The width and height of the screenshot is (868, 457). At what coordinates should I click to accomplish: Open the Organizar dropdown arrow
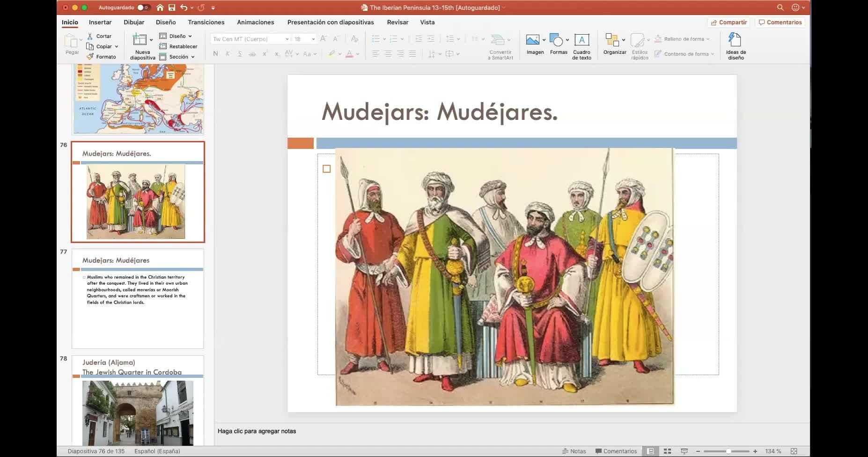(624, 40)
